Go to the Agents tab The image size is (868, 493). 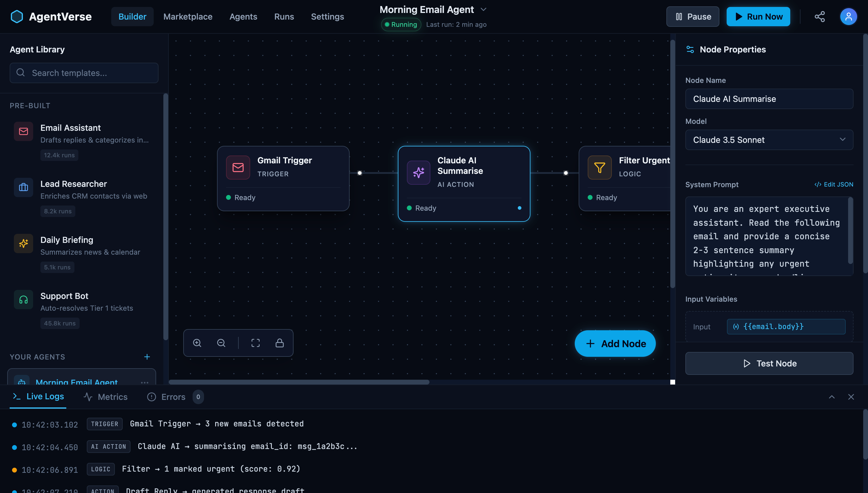244,17
